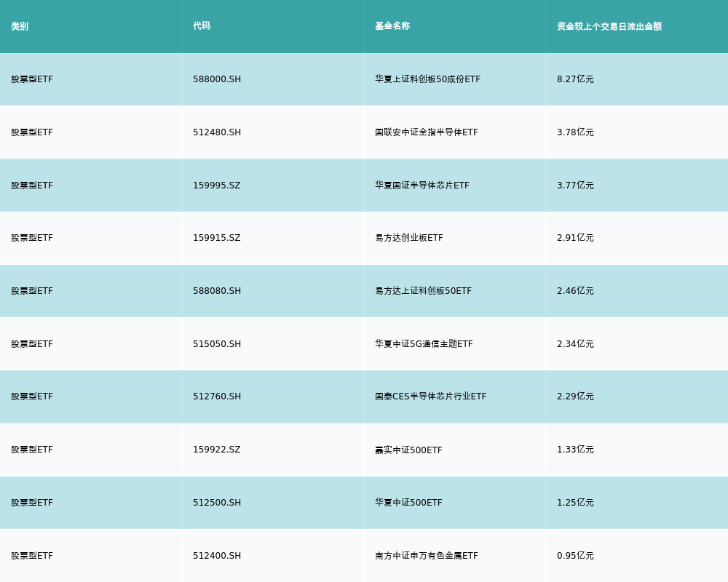Click 股票型ETF in the 515050.SH row

tap(32, 344)
